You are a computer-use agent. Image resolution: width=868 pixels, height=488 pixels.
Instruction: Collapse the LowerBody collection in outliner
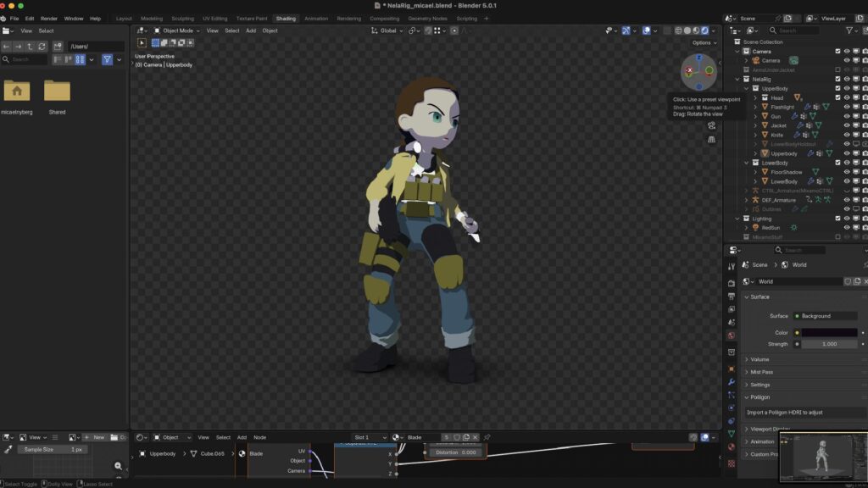(747, 163)
